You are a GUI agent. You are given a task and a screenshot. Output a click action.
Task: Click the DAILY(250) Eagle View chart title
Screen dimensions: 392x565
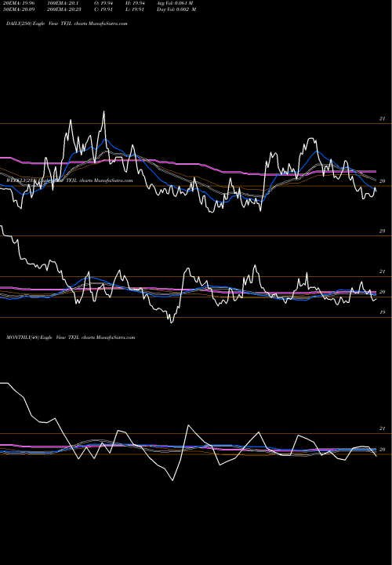(x=67, y=24)
